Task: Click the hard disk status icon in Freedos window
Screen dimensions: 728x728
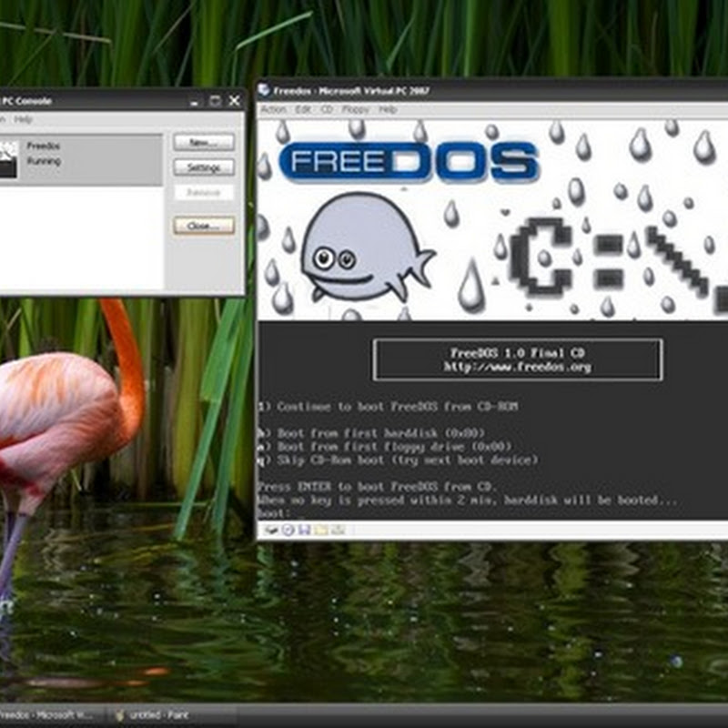Action: pyautogui.click(x=271, y=530)
